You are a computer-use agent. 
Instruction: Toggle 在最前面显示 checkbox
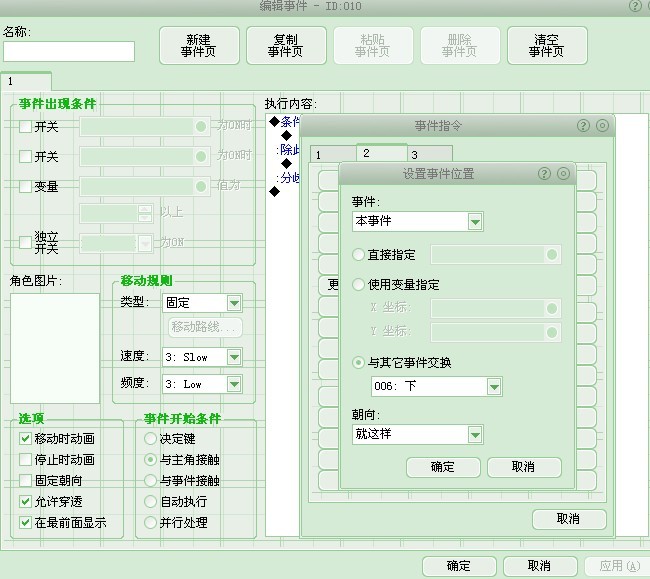point(25,522)
